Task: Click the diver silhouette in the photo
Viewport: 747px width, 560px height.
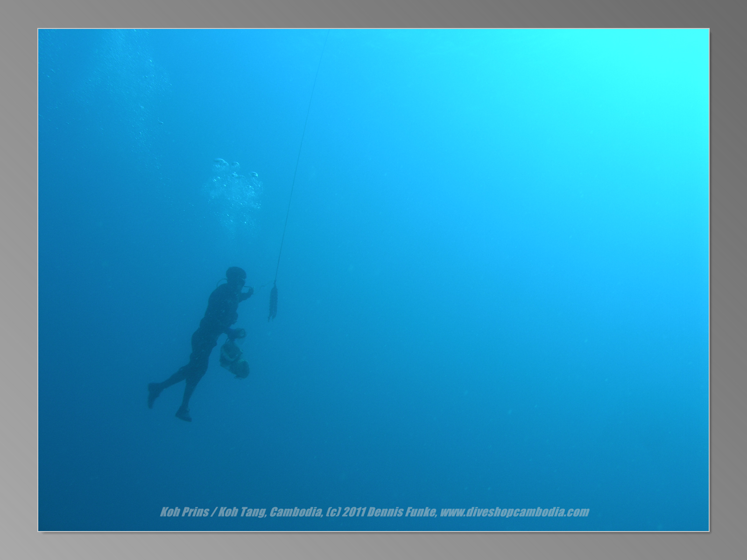Action: click(201, 344)
